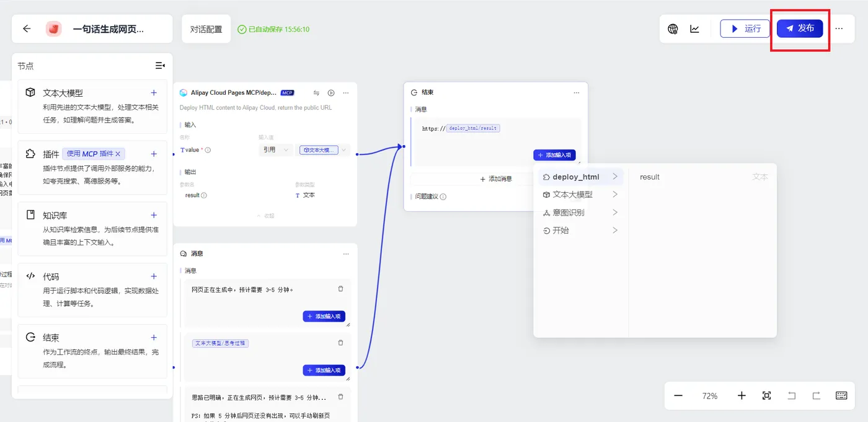Expand 开始 in the variable picker
868x422 pixels.
(580, 231)
